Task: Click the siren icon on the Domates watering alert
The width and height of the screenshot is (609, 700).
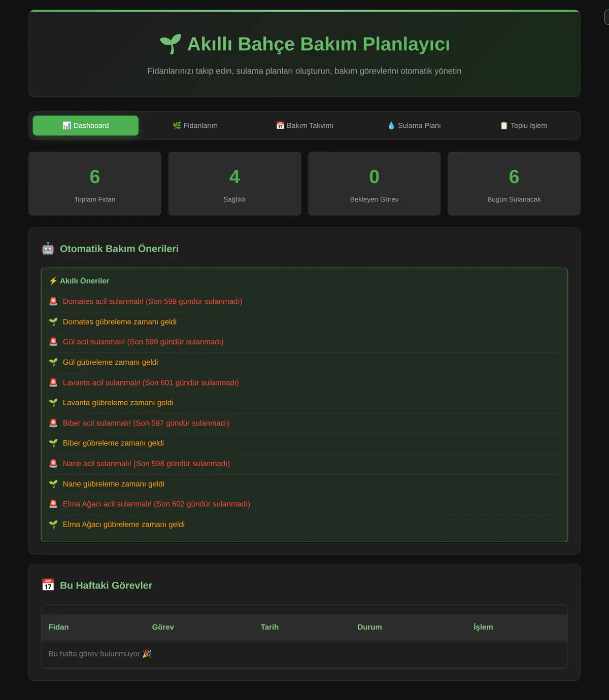Action: [x=53, y=301]
